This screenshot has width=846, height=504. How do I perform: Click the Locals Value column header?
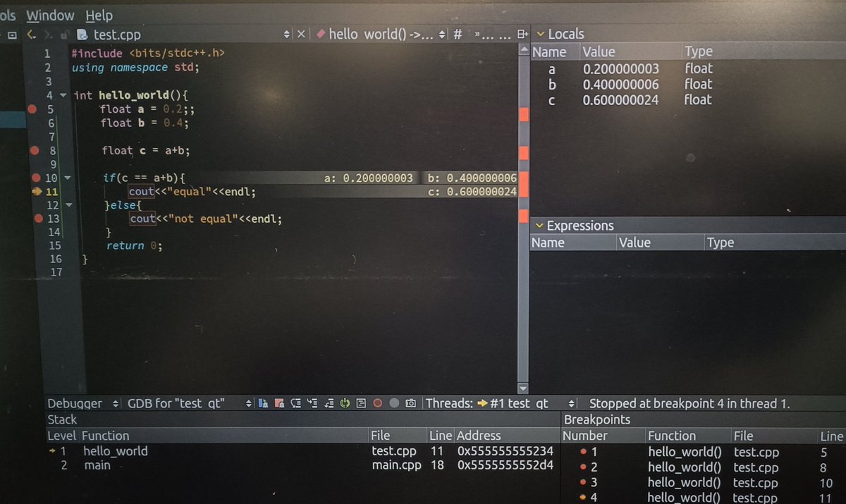click(631, 51)
